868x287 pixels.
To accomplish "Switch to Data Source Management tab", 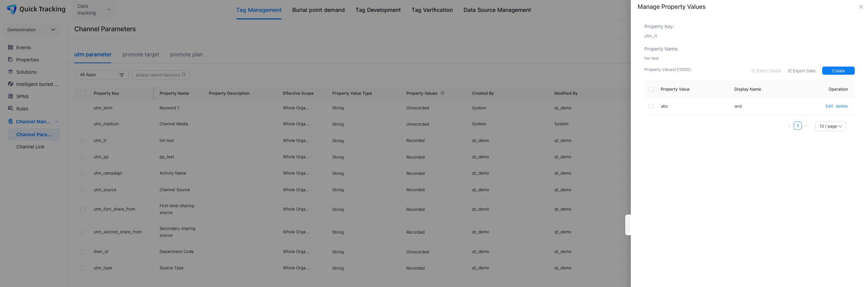I will pos(497,10).
